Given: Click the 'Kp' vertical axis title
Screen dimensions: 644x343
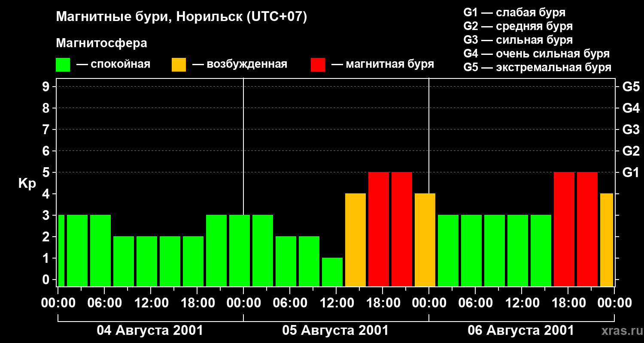Looking at the screenshot, I should tap(27, 184).
